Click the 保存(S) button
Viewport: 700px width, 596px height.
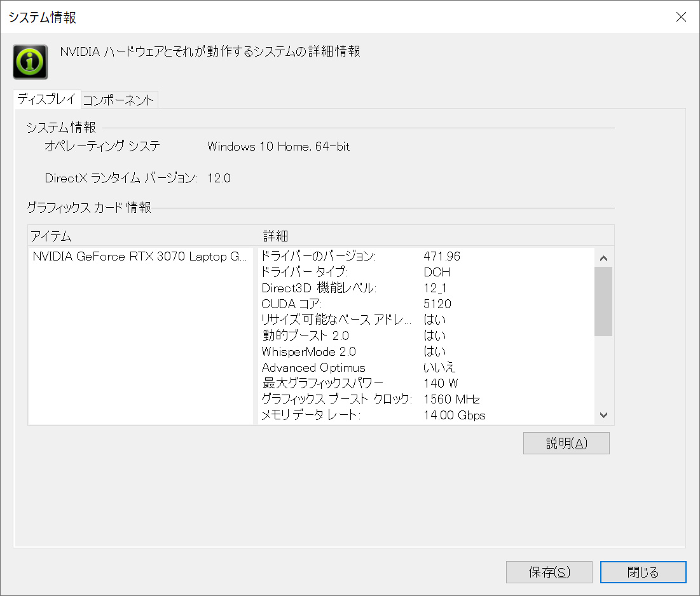[x=549, y=572]
